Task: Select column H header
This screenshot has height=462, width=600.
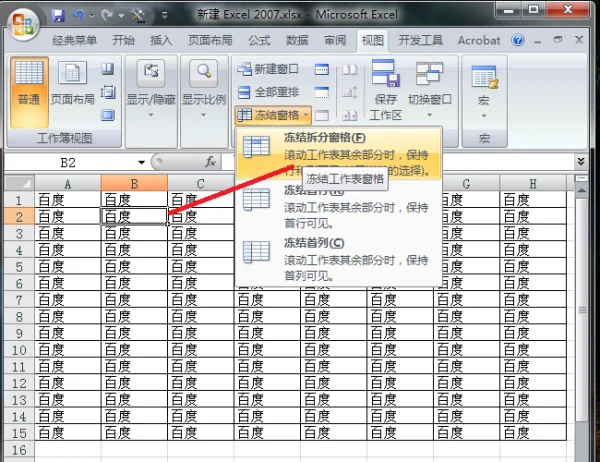Action: [533, 184]
